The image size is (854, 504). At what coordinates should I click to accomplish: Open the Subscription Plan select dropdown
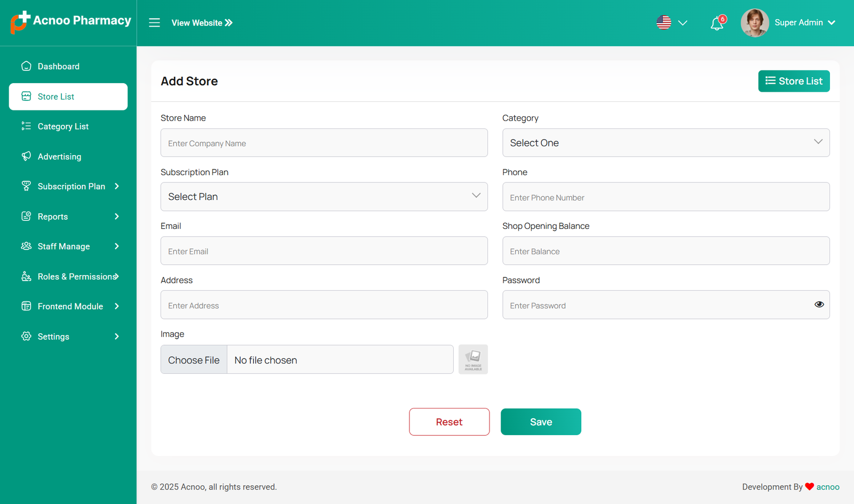324,197
